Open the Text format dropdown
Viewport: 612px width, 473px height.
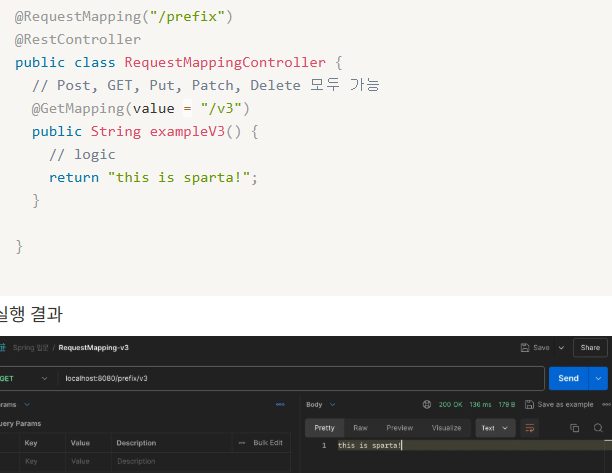495,428
